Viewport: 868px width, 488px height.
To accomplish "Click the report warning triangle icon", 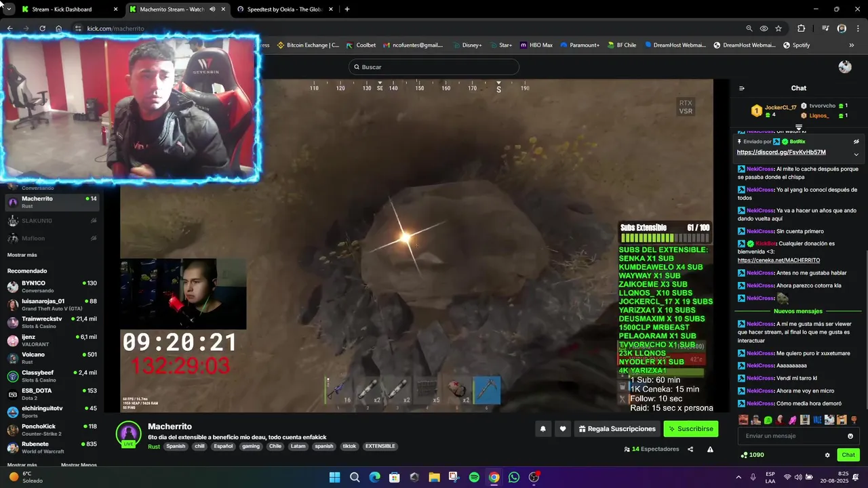I will point(710,449).
